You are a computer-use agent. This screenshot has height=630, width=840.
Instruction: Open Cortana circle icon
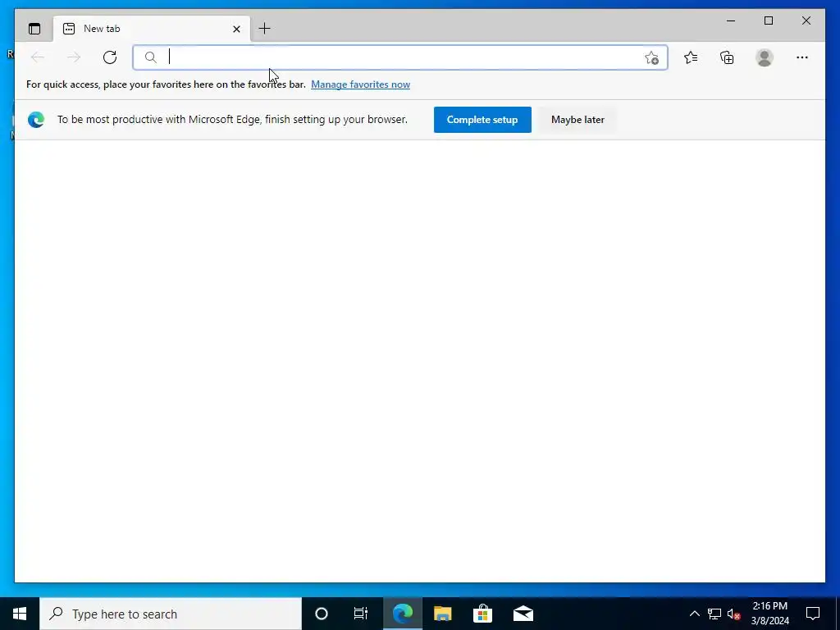[x=322, y=614]
